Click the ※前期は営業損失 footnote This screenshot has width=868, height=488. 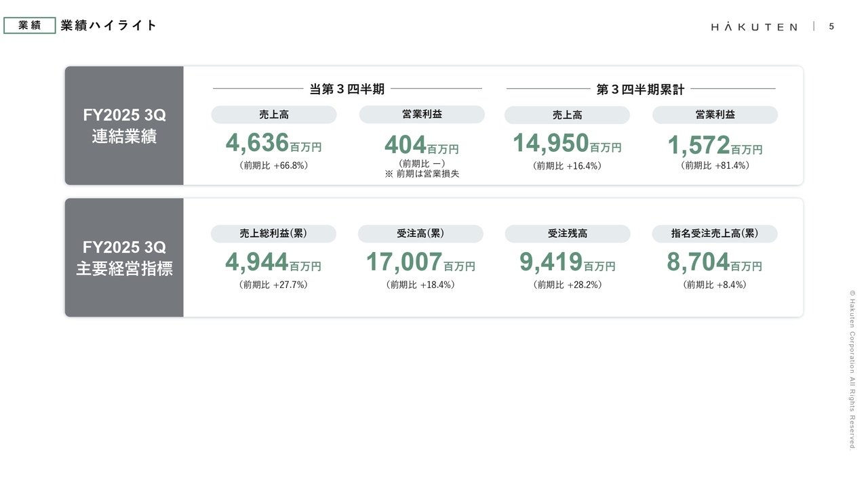(x=421, y=174)
